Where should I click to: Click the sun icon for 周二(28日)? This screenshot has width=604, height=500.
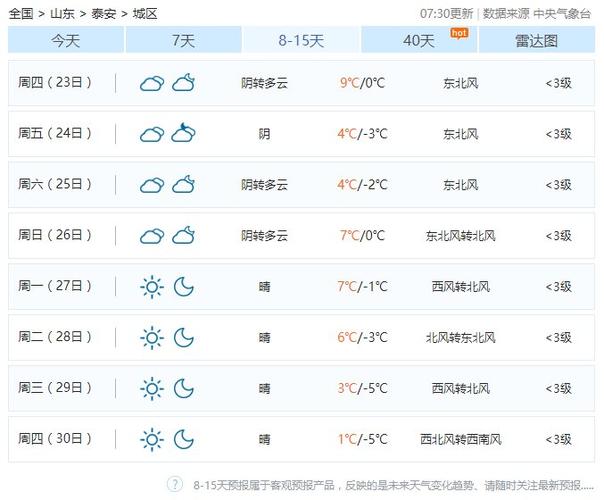[x=152, y=338]
